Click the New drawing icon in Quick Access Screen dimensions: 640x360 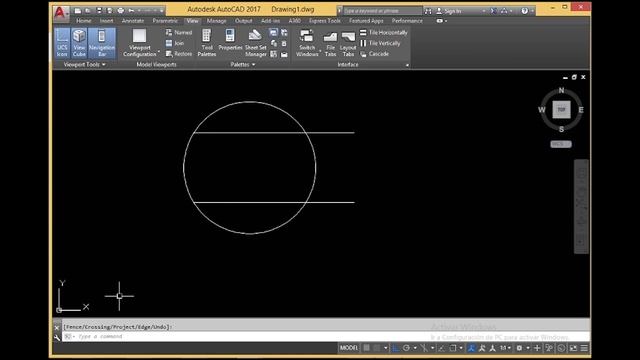78,11
